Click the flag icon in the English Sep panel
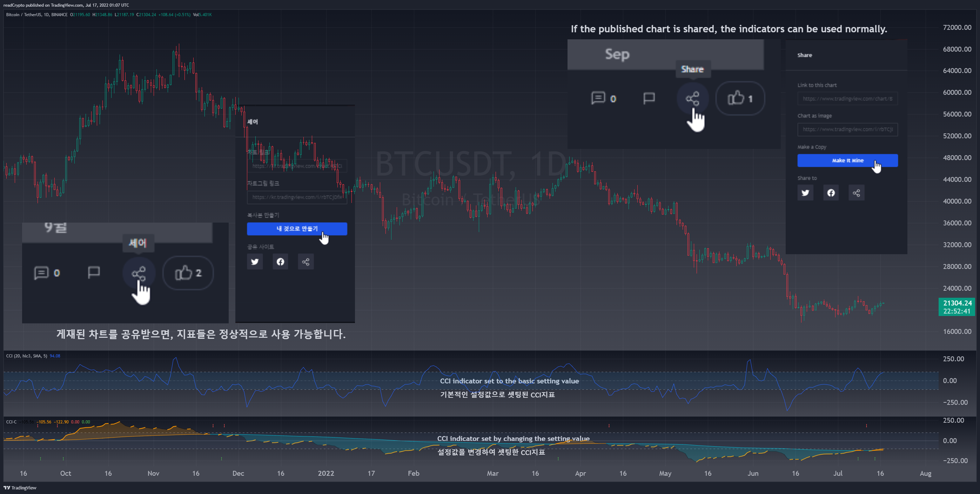980x494 pixels. (x=649, y=98)
